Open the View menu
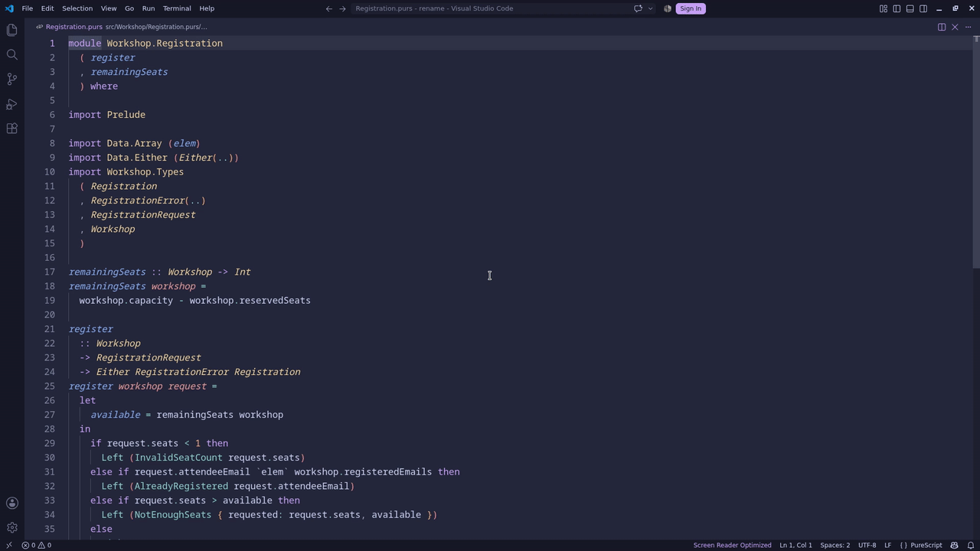This screenshot has width=980, height=551. pos(109,8)
